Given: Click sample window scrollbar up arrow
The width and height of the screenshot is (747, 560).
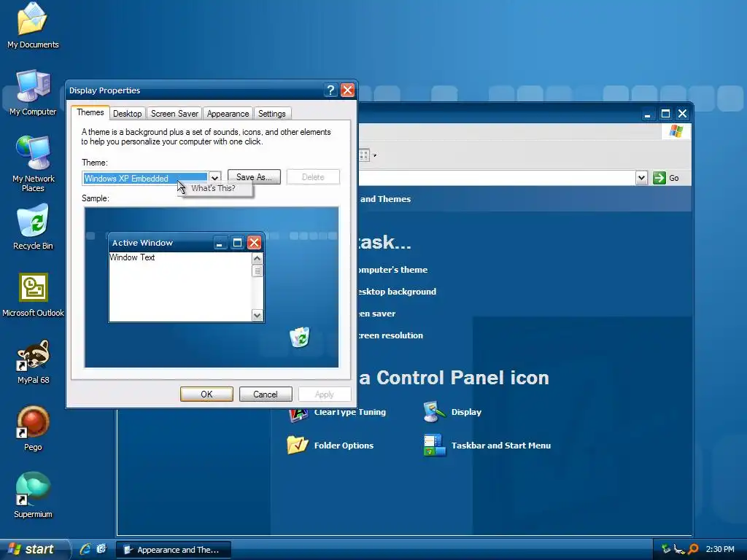Looking at the screenshot, I should coord(258,259).
